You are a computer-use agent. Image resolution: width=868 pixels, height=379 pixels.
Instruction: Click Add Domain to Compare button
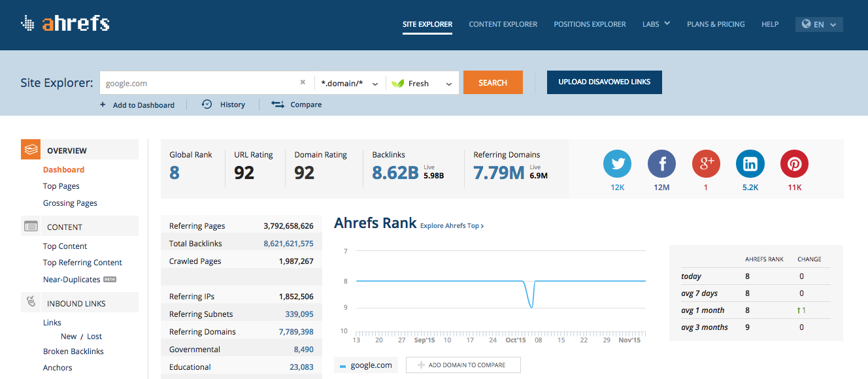pyautogui.click(x=463, y=365)
